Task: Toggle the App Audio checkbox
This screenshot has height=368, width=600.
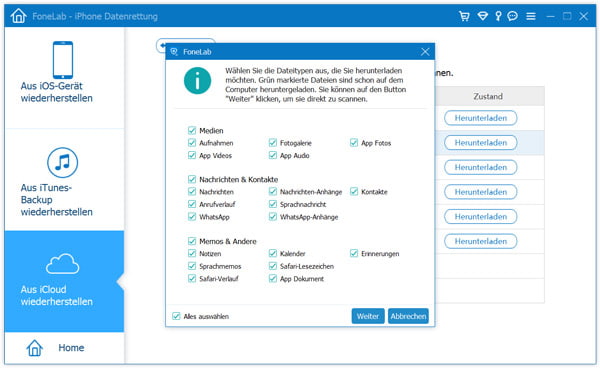Action: [x=273, y=155]
